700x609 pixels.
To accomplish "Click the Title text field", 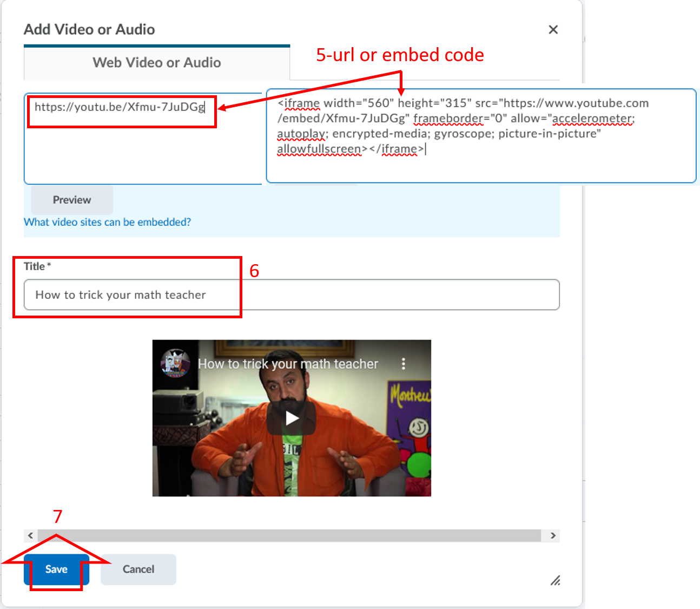I will (x=291, y=294).
